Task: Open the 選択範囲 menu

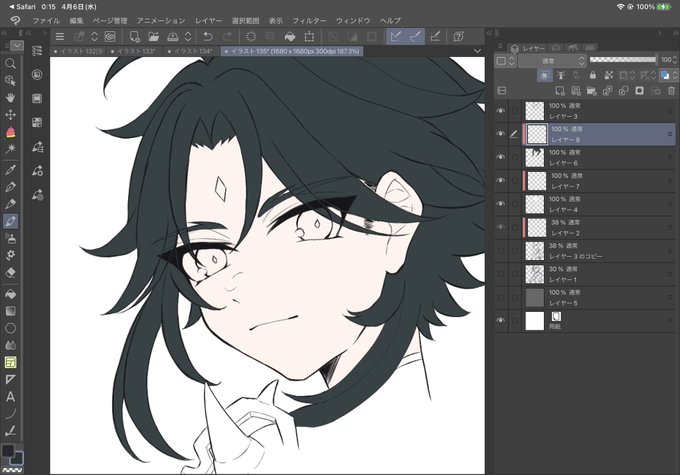Action: click(245, 21)
